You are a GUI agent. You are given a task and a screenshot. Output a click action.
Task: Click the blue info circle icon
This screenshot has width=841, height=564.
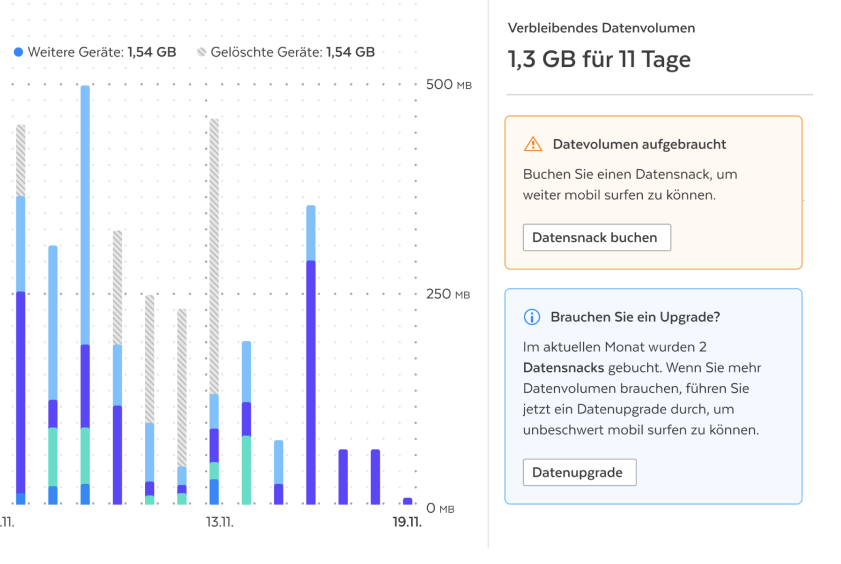[533, 317]
